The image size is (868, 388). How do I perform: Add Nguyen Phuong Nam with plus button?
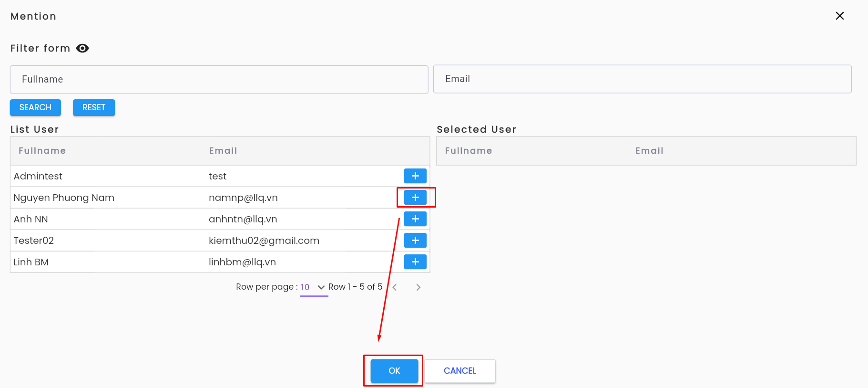pyautogui.click(x=415, y=198)
